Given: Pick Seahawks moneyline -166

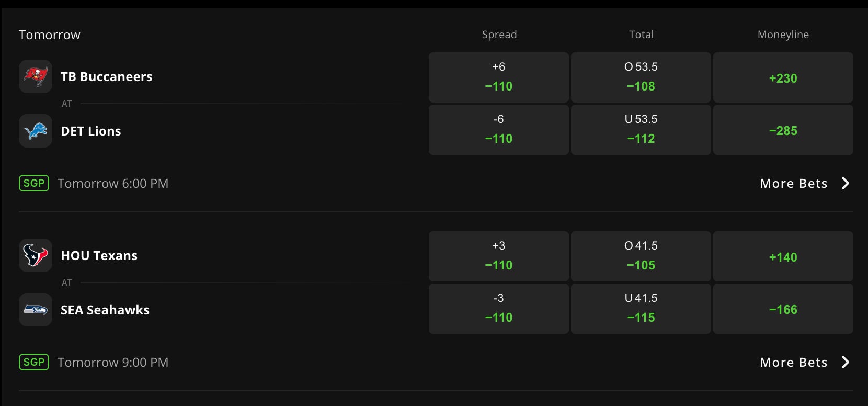Looking at the screenshot, I should coord(783,308).
